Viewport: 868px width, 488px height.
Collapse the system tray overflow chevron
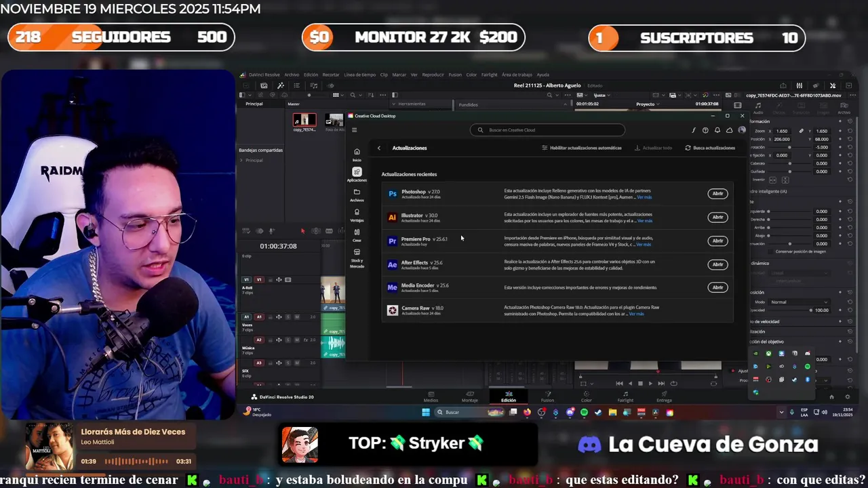781,412
